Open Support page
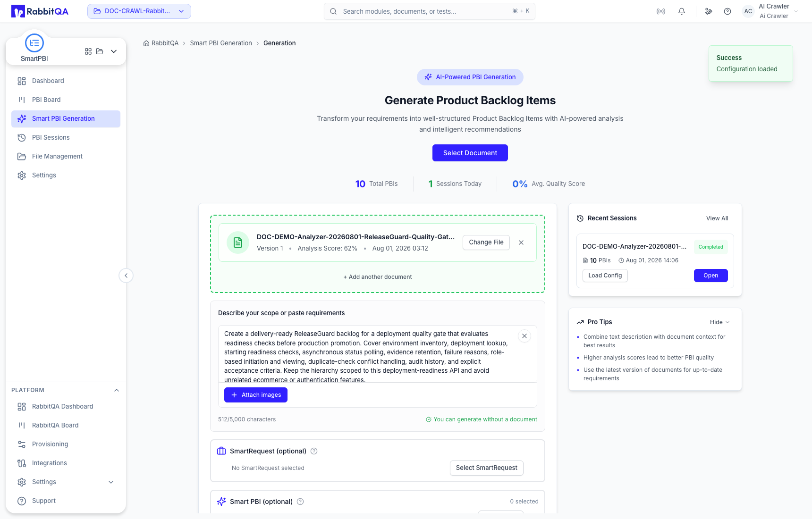The image size is (812, 519). 66,501
